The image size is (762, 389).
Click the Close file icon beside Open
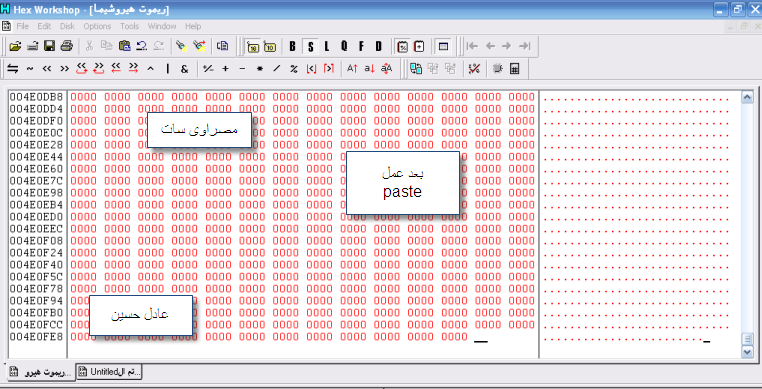(32, 46)
